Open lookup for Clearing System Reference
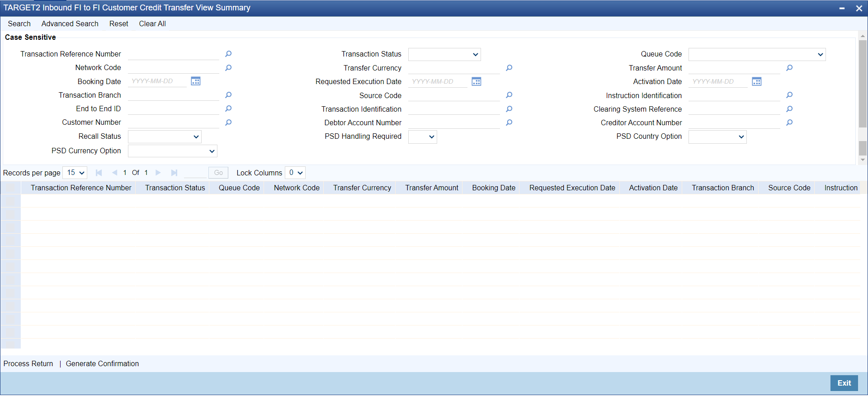This screenshot has width=868, height=396. [x=789, y=109]
